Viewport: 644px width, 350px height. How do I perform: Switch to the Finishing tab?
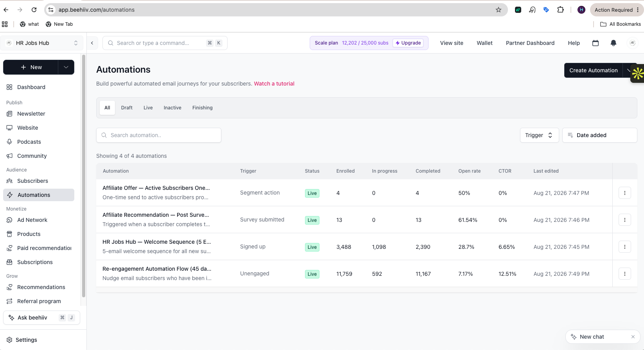(x=203, y=108)
